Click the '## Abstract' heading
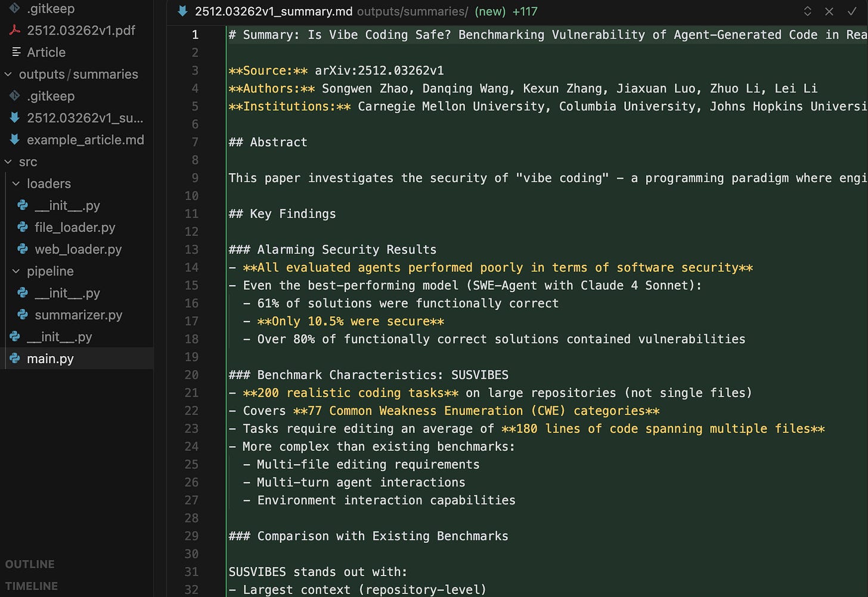The height and width of the screenshot is (597, 868). (268, 142)
